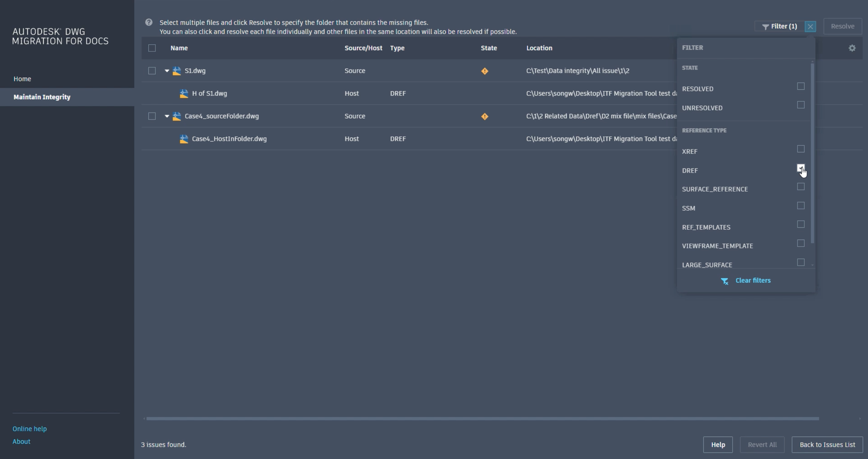Image resolution: width=868 pixels, height=459 pixels.
Task: Click the S1.dwg warning state icon
Action: click(x=484, y=71)
